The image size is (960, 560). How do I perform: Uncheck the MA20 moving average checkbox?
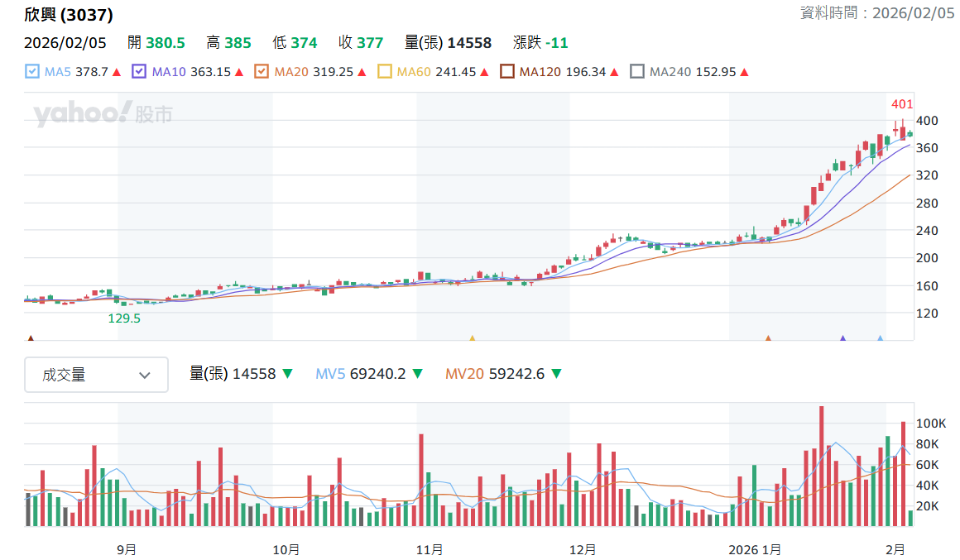[262, 72]
